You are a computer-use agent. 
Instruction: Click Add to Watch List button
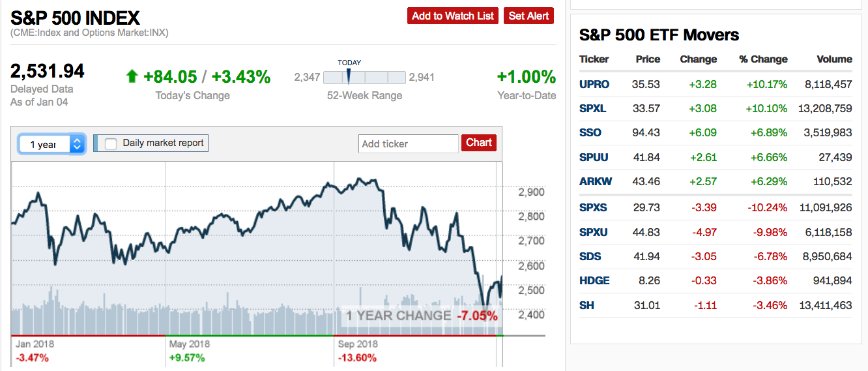pyautogui.click(x=453, y=16)
